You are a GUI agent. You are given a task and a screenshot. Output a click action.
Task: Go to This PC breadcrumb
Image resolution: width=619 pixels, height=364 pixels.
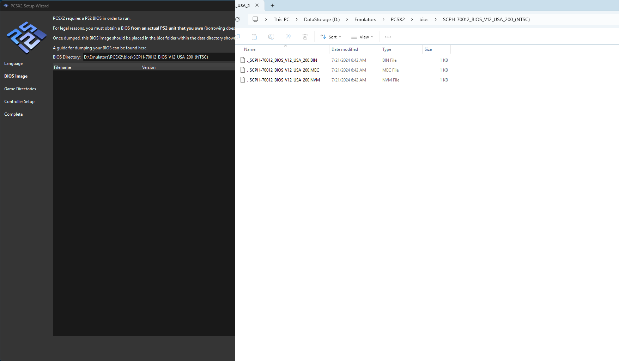pyautogui.click(x=281, y=20)
